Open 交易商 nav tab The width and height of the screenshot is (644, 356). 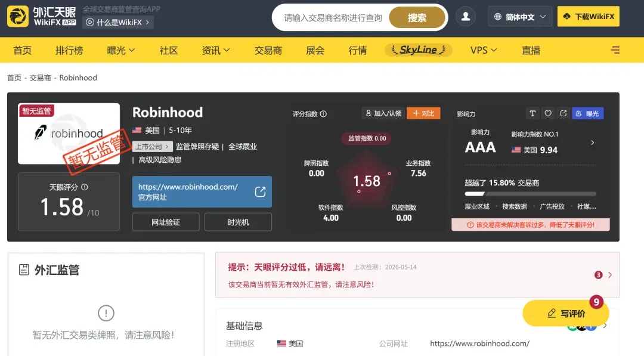(x=268, y=50)
